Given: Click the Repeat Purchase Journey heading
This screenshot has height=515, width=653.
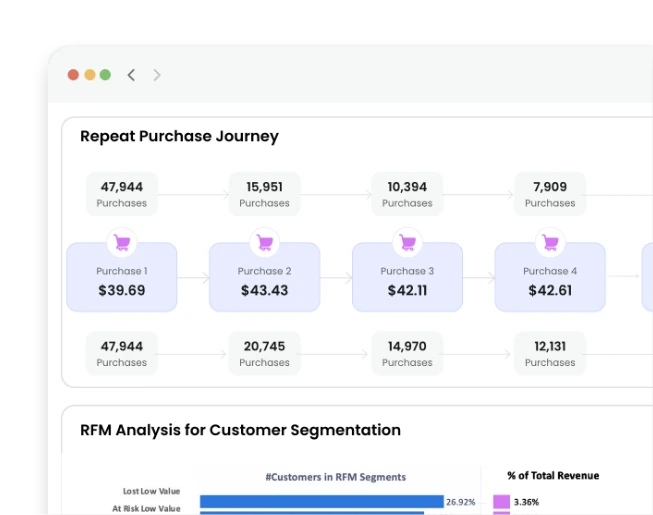Looking at the screenshot, I should coord(179,137).
